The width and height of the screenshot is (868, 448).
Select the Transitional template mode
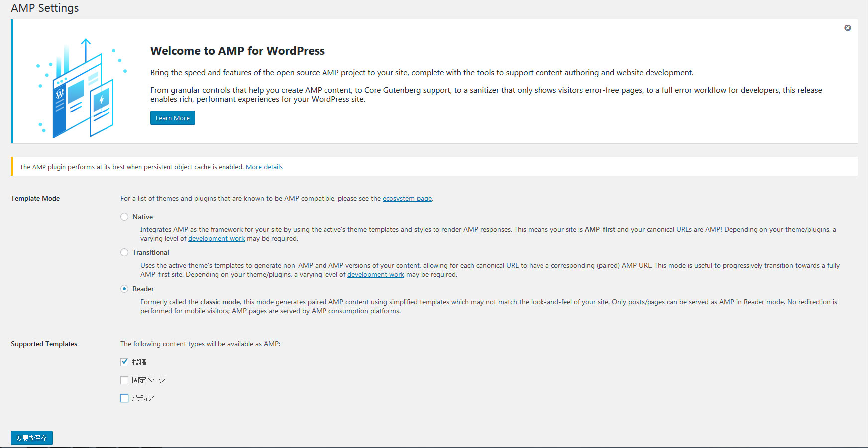pos(124,252)
